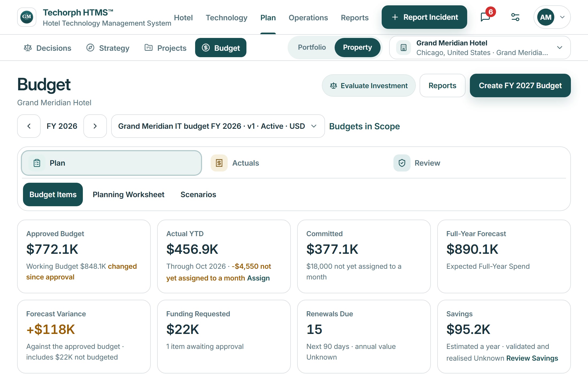588x374 pixels.
Task: Click the Actuals receipt icon
Action: [x=219, y=163]
